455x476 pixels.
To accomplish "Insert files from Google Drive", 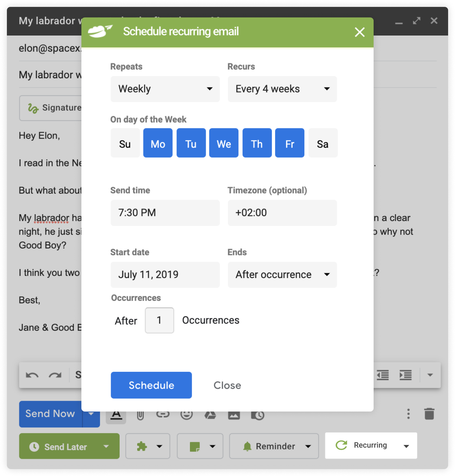I will [x=210, y=414].
